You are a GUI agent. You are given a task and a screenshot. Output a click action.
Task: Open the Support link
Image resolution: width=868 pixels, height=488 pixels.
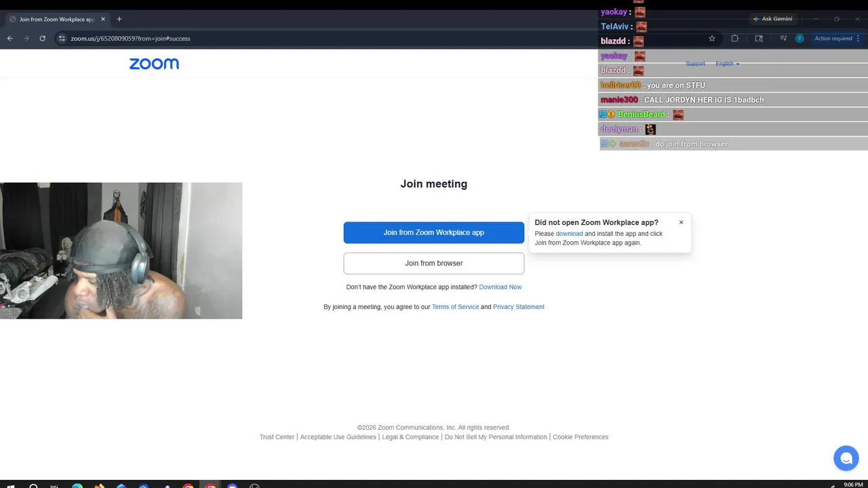click(x=695, y=64)
